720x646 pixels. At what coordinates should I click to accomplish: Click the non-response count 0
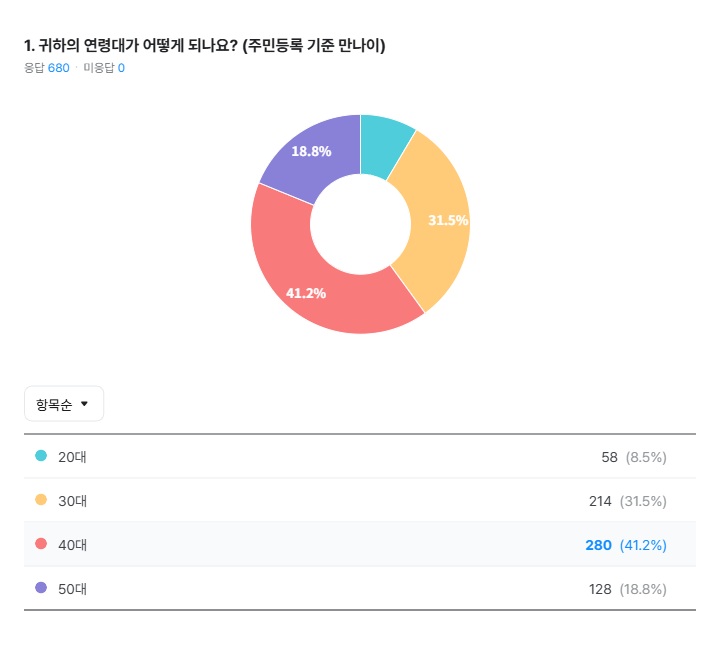click(x=121, y=68)
